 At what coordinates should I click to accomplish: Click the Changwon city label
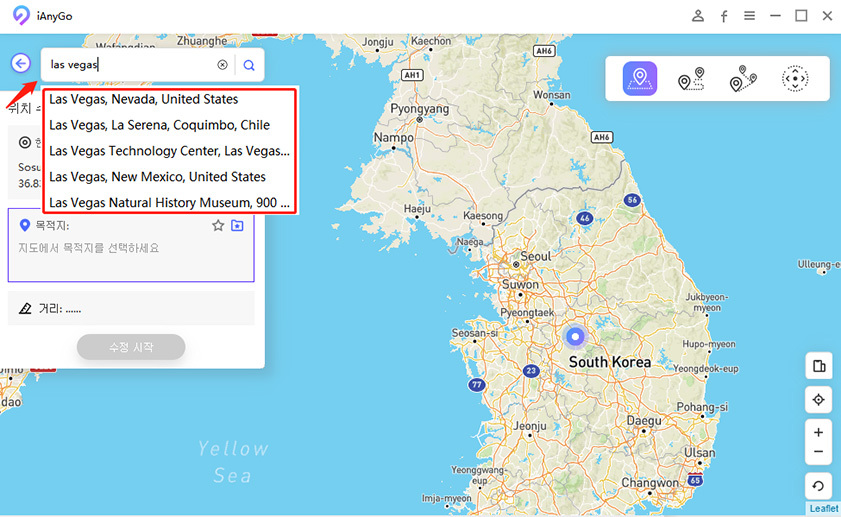click(650, 483)
